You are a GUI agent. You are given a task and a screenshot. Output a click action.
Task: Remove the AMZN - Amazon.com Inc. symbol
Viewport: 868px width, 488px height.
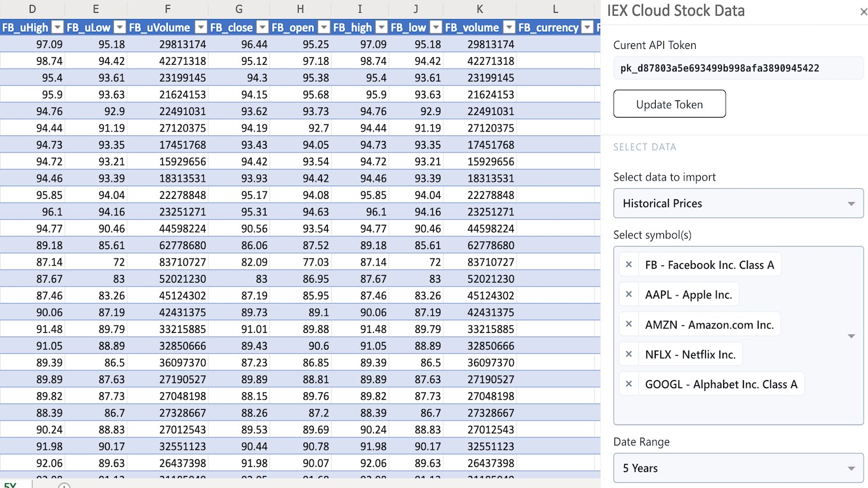click(x=629, y=325)
